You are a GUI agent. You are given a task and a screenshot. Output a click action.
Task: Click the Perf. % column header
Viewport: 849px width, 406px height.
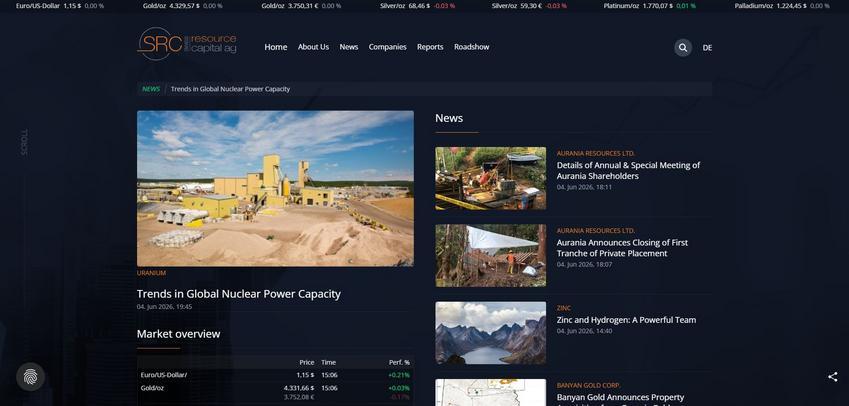coord(399,363)
